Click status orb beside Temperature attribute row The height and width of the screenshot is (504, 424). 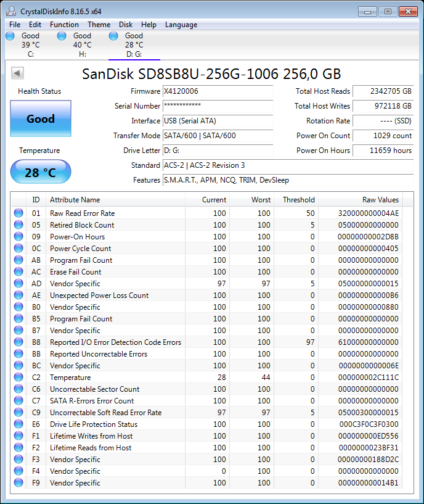pyautogui.click(x=18, y=378)
